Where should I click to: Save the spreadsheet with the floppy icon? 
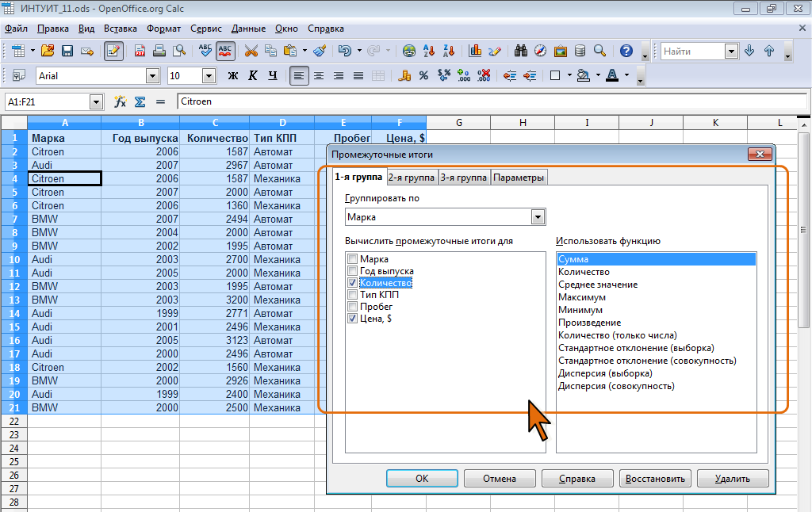click(67, 51)
